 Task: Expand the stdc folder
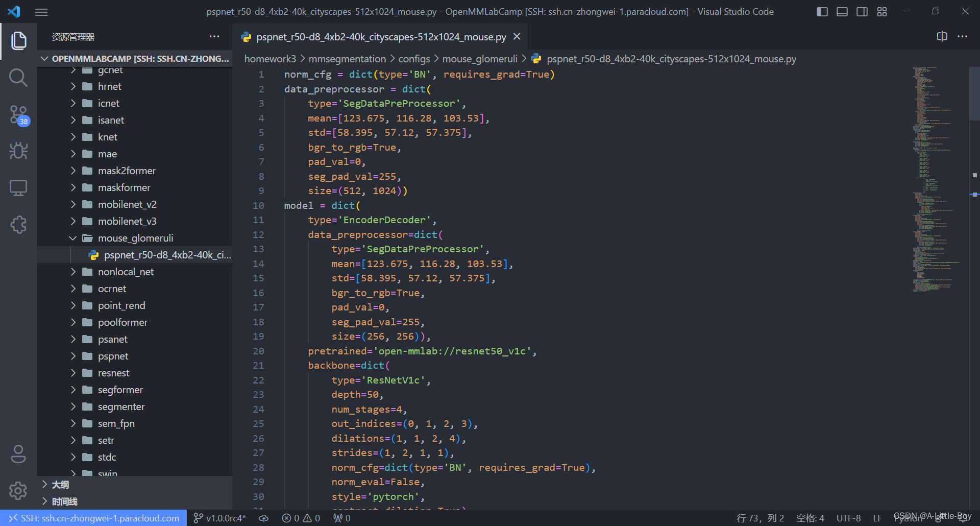(135, 457)
